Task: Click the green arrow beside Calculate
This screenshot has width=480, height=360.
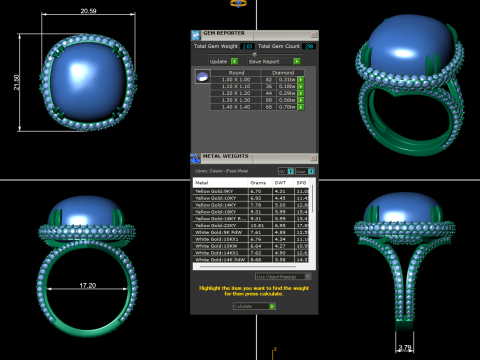Action: [272, 306]
